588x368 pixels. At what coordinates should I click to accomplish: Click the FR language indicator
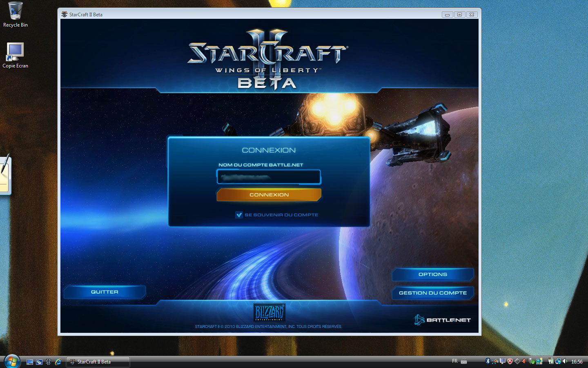pos(455,361)
